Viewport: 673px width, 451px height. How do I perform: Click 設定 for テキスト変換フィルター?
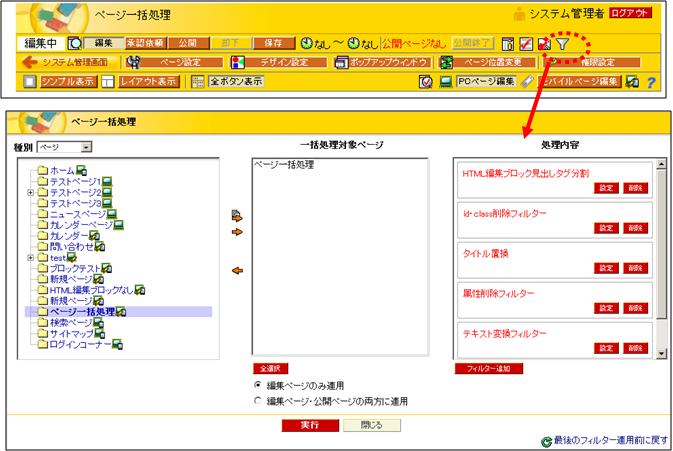point(606,348)
